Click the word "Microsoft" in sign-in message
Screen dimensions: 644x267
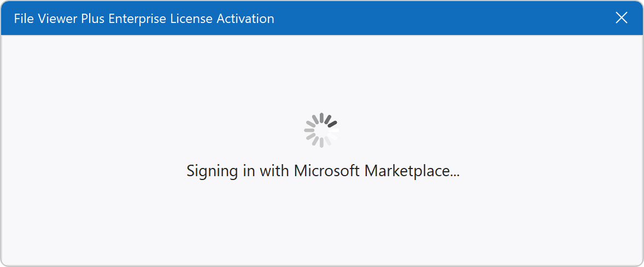pyautogui.click(x=327, y=171)
